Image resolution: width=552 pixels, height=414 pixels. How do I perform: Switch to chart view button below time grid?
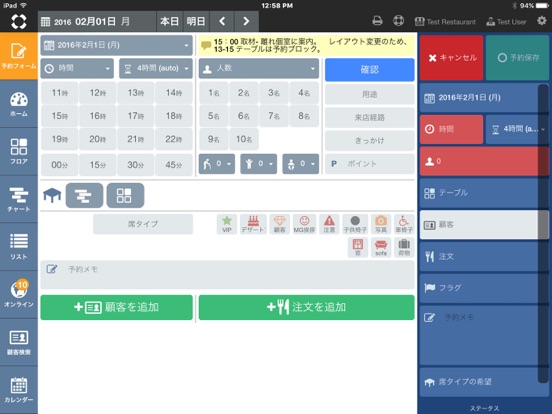coord(84,195)
